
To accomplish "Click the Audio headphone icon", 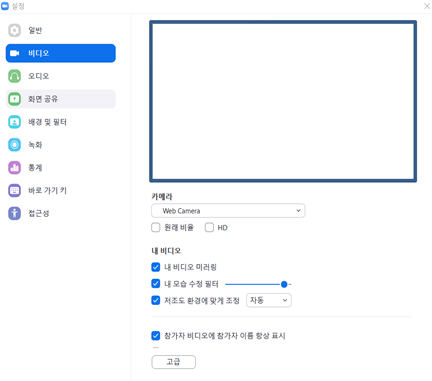I will tap(14, 76).
